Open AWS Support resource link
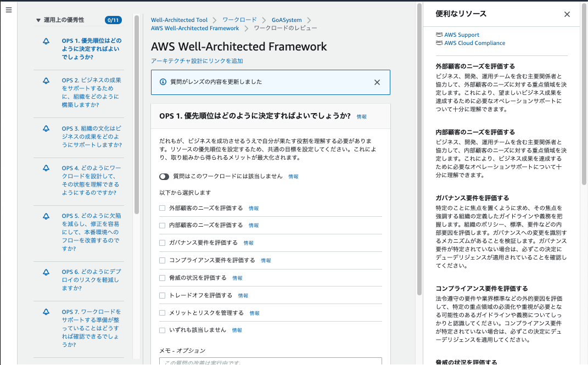 (462, 35)
